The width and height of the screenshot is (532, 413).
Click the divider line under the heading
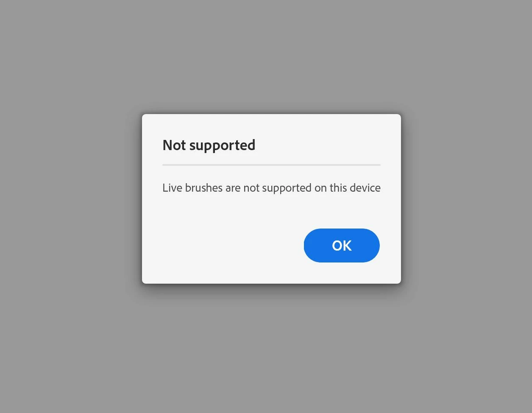pyautogui.click(x=271, y=165)
